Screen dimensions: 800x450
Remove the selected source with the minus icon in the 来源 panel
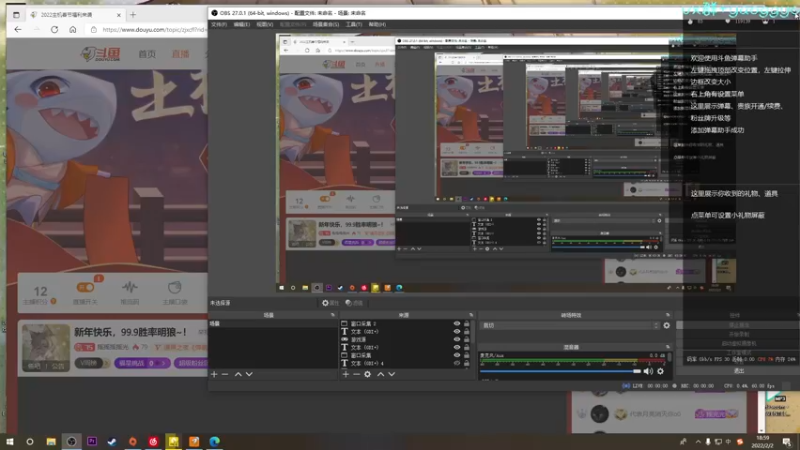(x=356, y=374)
